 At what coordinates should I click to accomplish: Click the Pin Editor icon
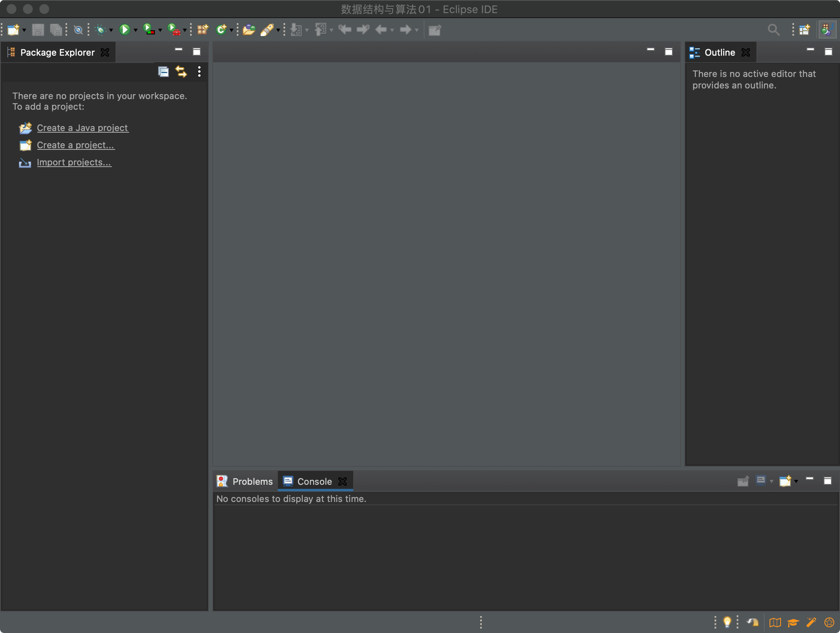click(x=435, y=30)
